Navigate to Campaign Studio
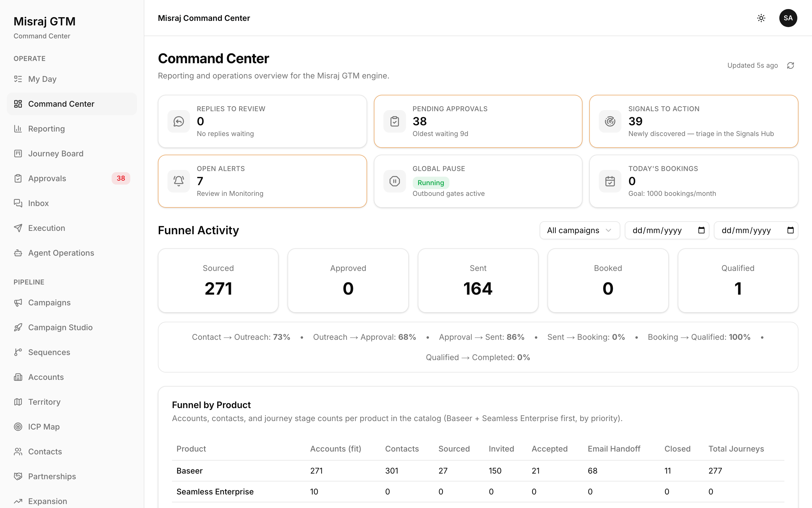This screenshot has width=812, height=508. 72,328
